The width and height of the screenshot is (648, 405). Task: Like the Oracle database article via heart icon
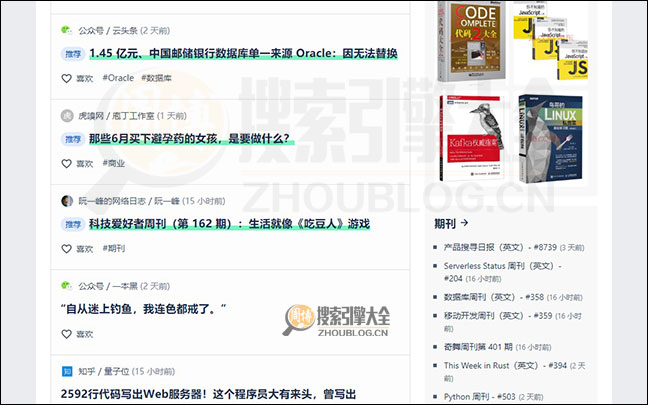pyautogui.click(x=67, y=78)
